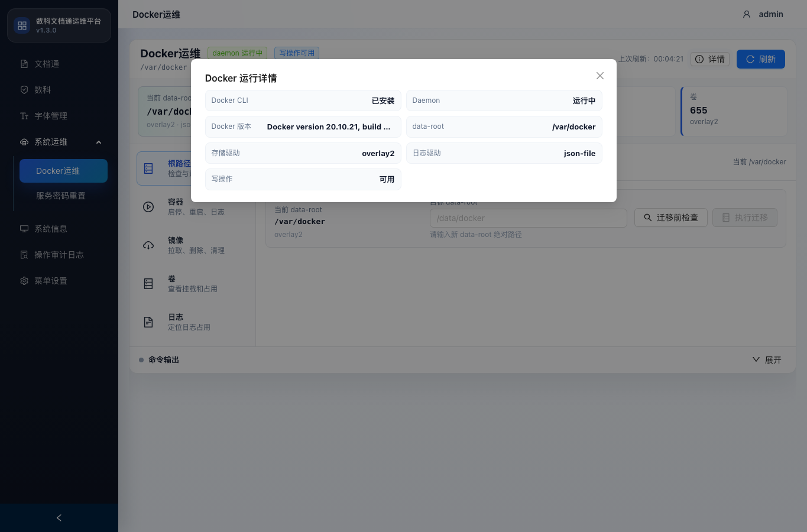Collapse the sidebar with bottom arrow
Image resolution: width=807 pixels, height=532 pixels.
[x=59, y=518]
